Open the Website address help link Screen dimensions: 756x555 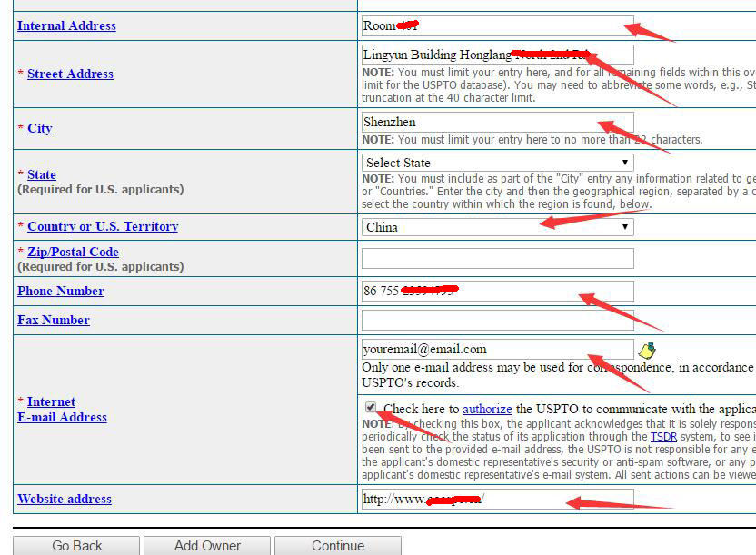tap(65, 499)
